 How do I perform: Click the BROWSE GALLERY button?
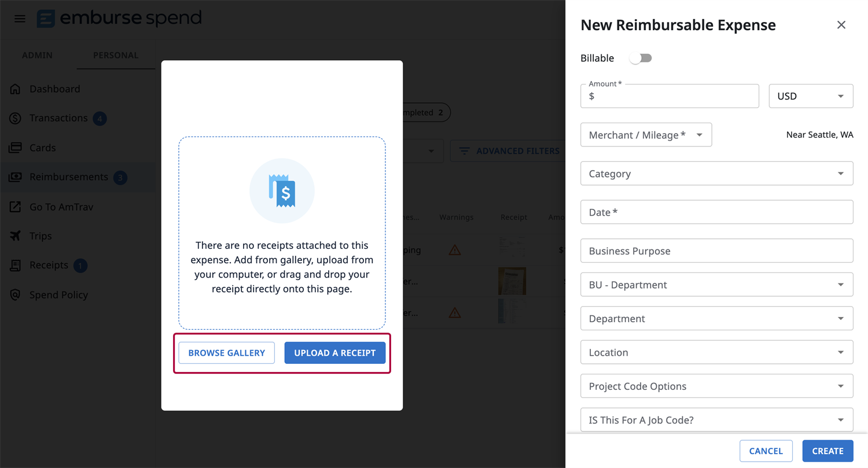226,353
